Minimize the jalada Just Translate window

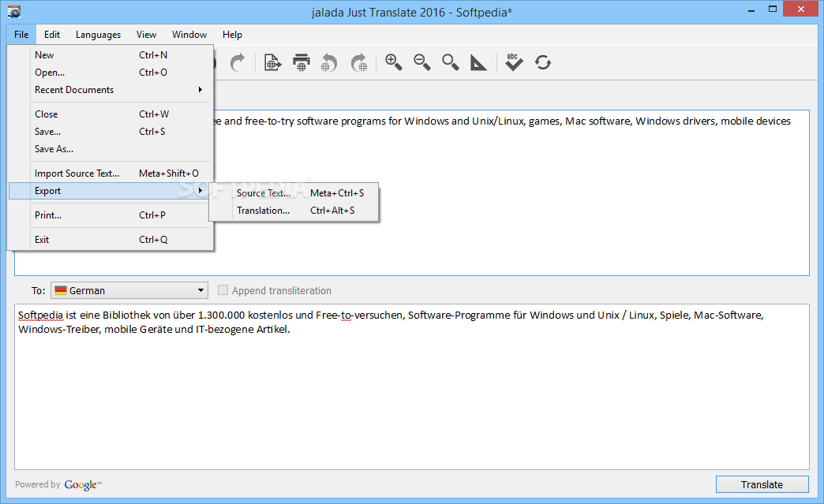pos(751,10)
